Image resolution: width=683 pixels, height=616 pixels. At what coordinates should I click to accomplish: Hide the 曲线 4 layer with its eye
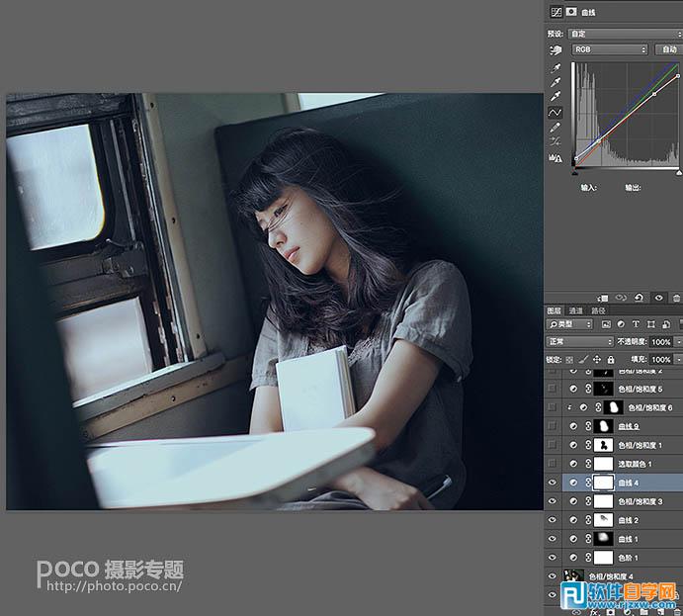552,483
